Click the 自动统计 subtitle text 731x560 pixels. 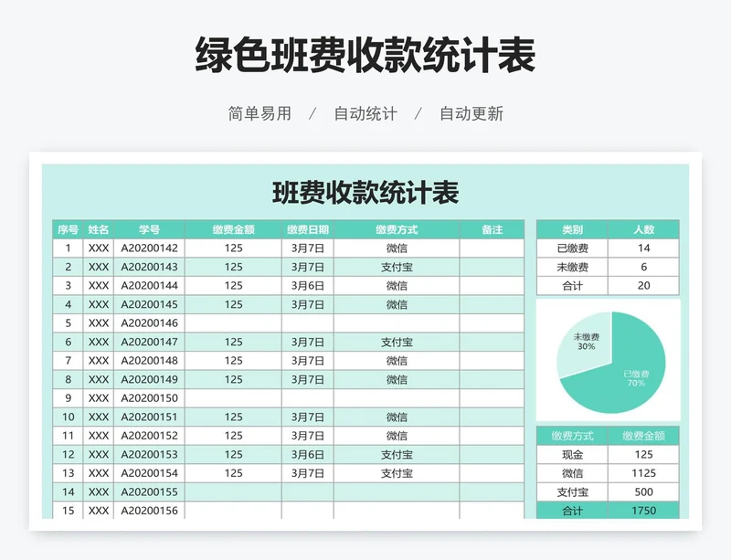tap(365, 114)
